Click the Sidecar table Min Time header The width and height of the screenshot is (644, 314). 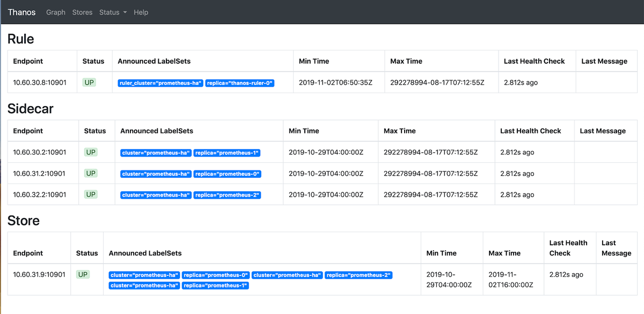[304, 131]
